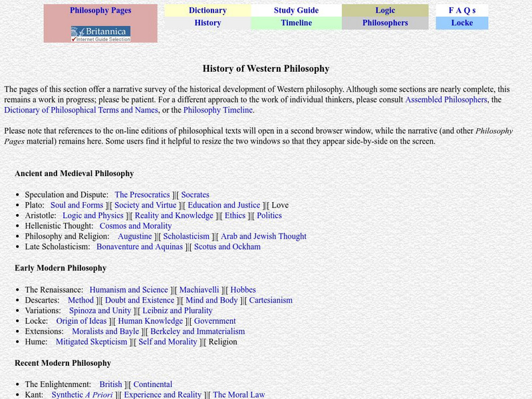Open Moralists and Bayle link
This screenshot has height=399, width=532.
[106, 331]
